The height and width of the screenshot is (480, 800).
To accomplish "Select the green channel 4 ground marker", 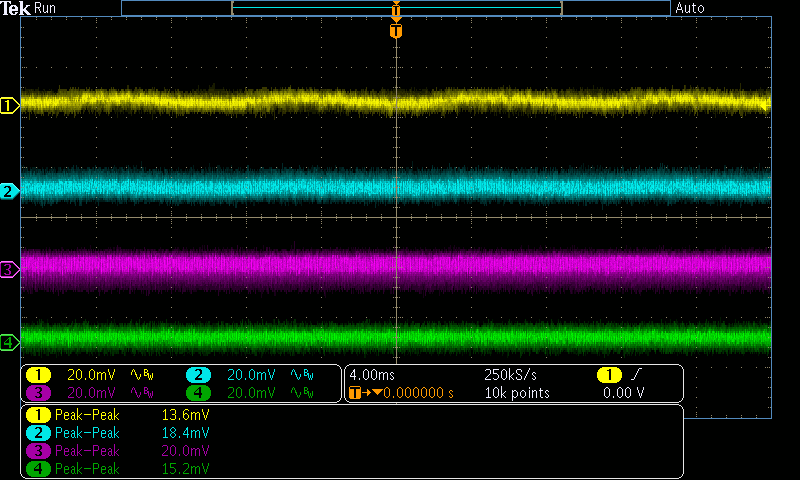I will click(9, 343).
